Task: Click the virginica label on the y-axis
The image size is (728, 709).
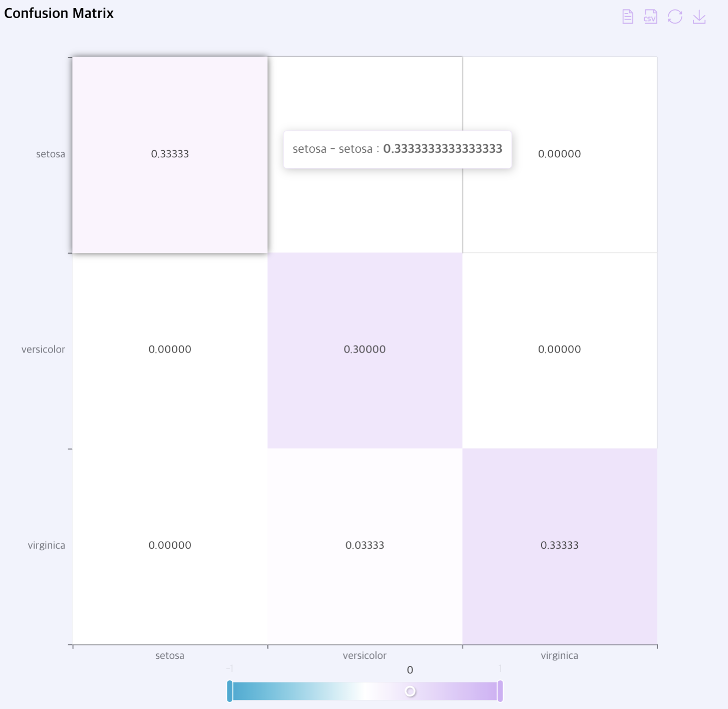Action: pyautogui.click(x=46, y=545)
